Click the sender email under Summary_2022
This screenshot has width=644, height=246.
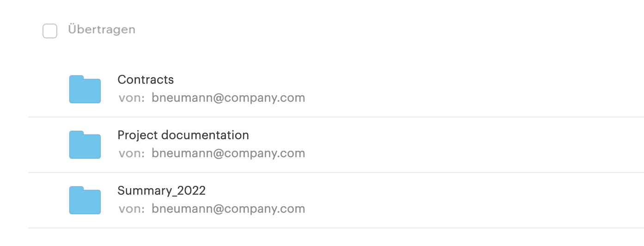tap(228, 209)
